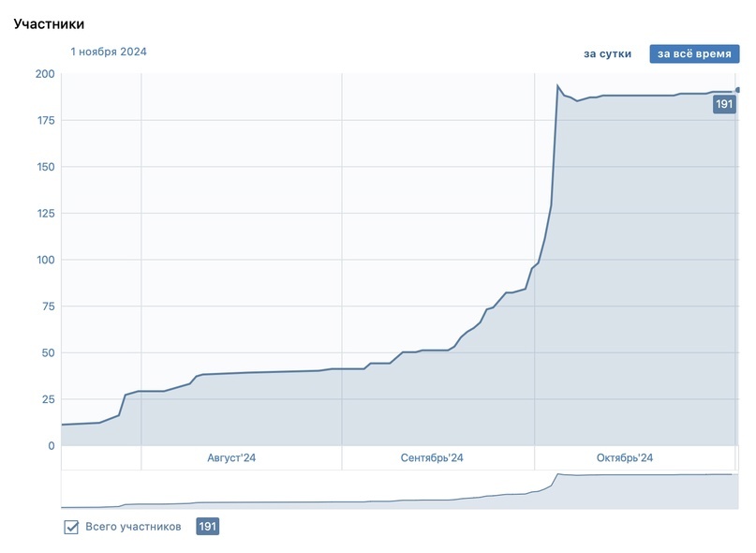The height and width of the screenshot is (553, 756).
Task: Select the 'за всё время' button
Action: (x=694, y=53)
